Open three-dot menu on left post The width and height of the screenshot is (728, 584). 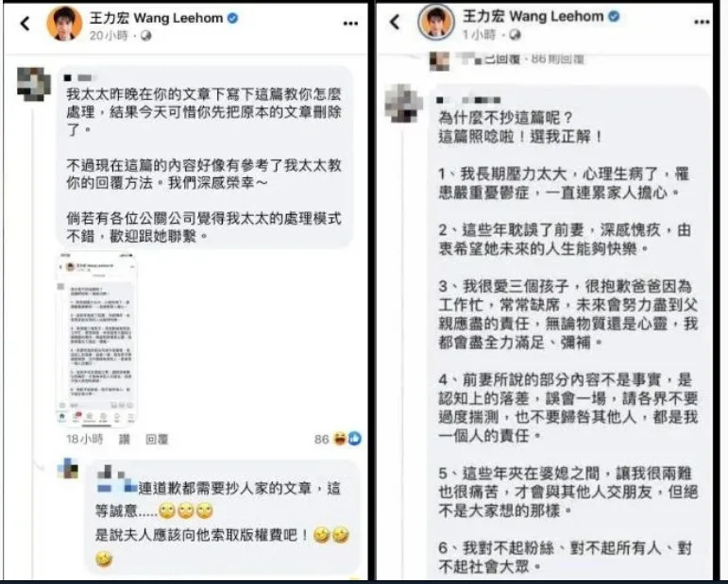click(x=350, y=24)
